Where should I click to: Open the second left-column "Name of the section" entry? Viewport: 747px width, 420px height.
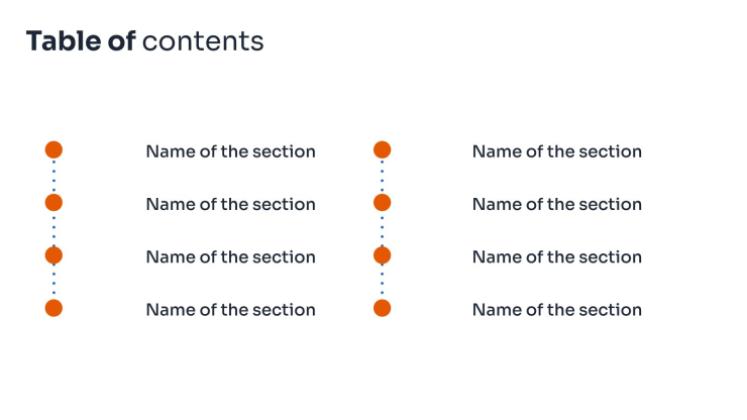(231, 204)
